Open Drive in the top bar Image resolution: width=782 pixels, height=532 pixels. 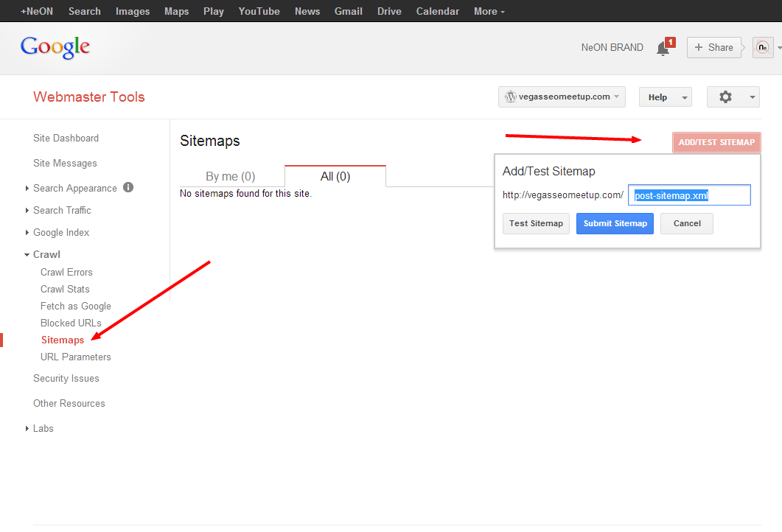click(389, 11)
